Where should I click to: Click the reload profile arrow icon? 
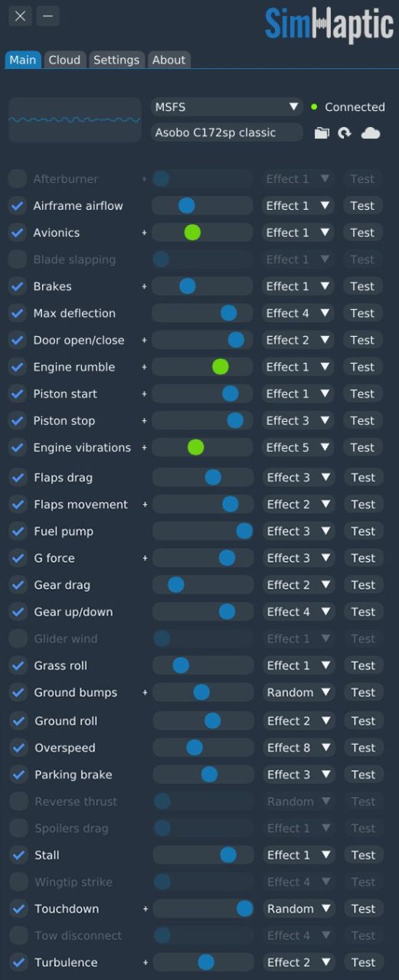(345, 133)
